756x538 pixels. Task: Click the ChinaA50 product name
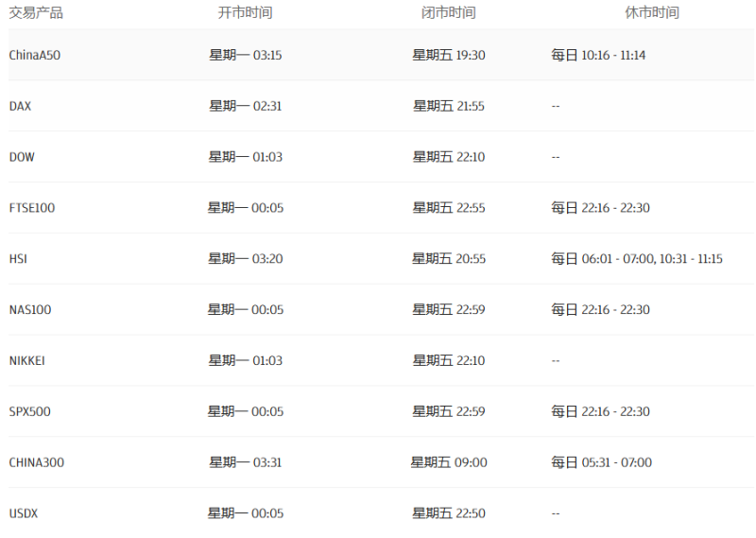[x=35, y=55]
